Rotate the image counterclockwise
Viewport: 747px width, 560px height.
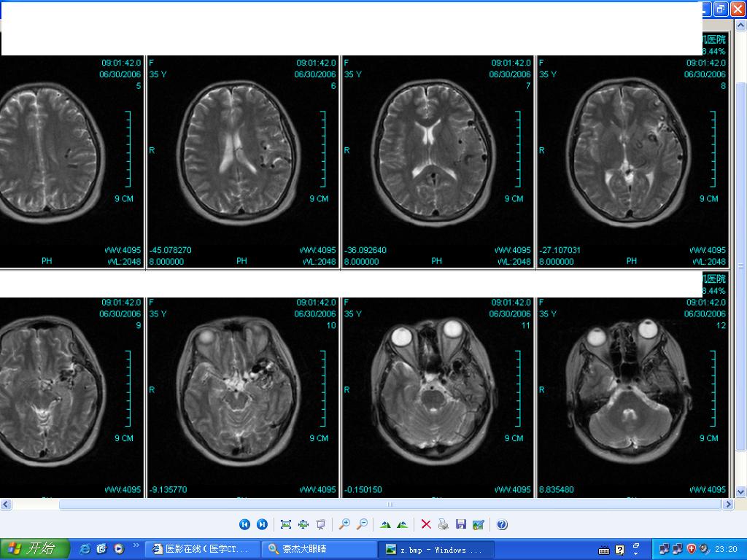tap(403, 524)
